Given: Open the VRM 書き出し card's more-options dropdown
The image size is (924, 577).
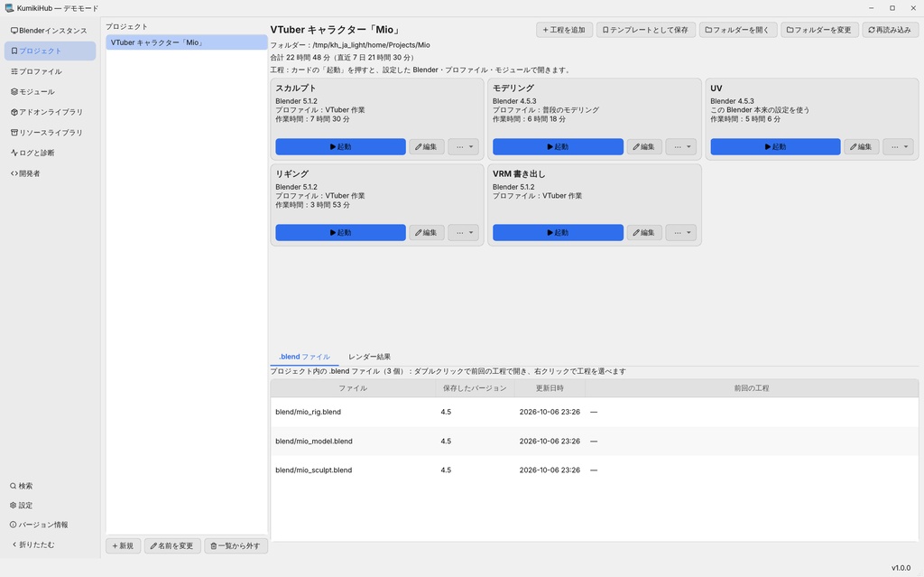Looking at the screenshot, I should click(681, 232).
